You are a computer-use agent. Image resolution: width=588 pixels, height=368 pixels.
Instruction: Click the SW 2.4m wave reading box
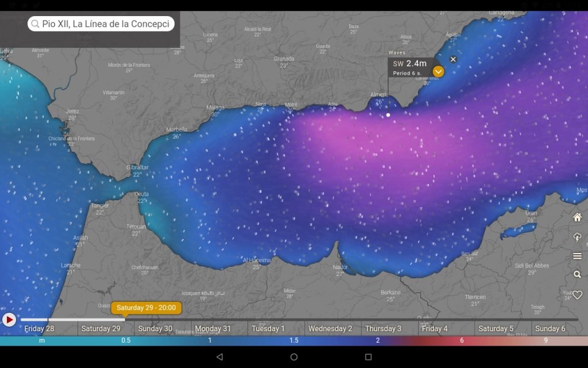409,67
